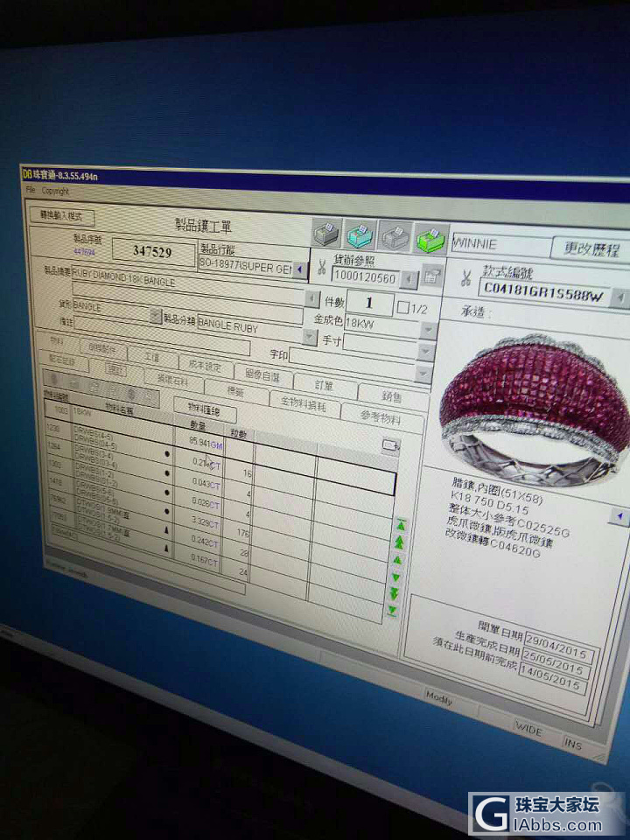Switch to the 工值 tab
The height and width of the screenshot is (840, 630).
pyautogui.click(x=152, y=357)
